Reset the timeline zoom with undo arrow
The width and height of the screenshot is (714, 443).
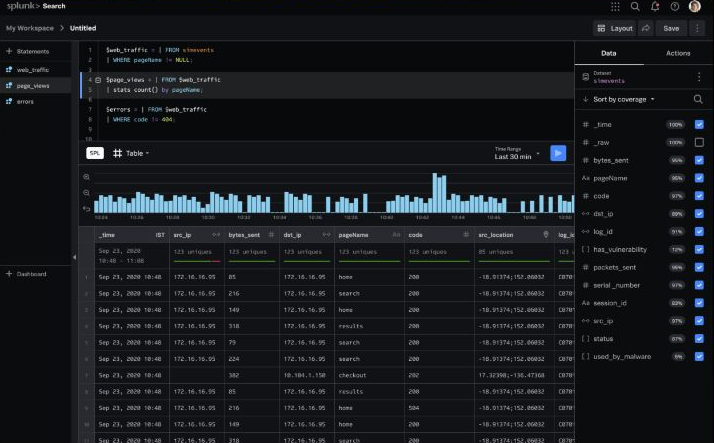pyautogui.click(x=87, y=209)
